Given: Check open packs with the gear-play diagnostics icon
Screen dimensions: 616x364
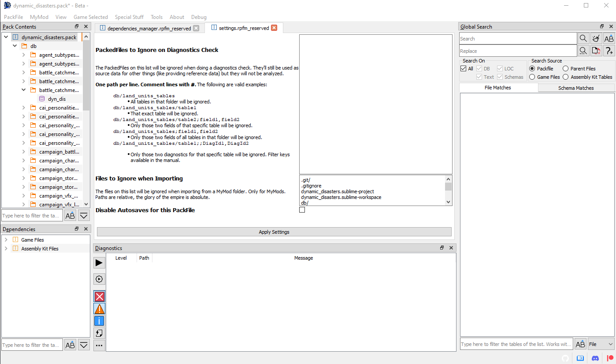Looking at the screenshot, I should (x=99, y=279).
